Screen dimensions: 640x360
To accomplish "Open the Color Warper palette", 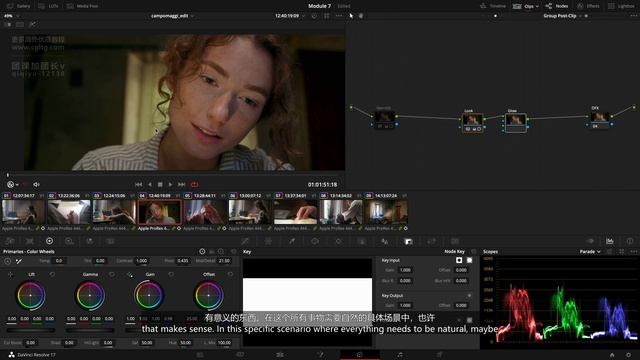I will point(268,241).
